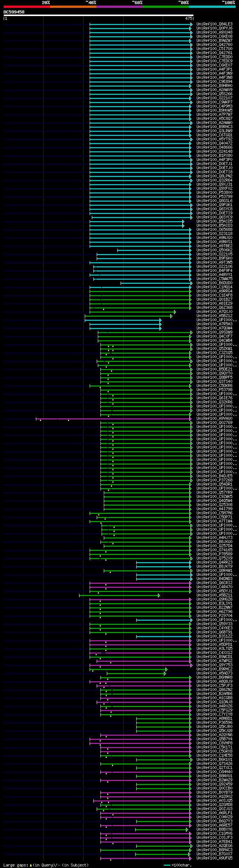239x868 pixels.
Task: Open hit UniRef100_C7EDD0
Action: pos(214,57)
